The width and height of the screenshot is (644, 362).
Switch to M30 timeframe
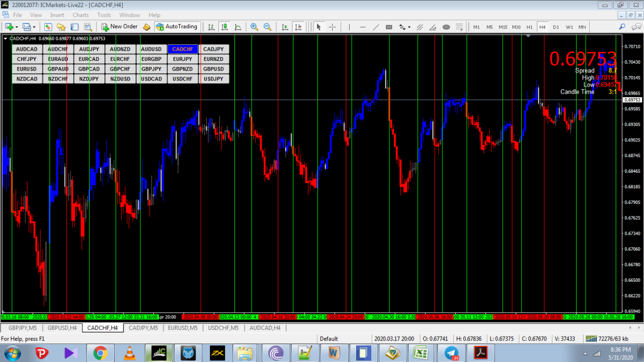[516, 27]
